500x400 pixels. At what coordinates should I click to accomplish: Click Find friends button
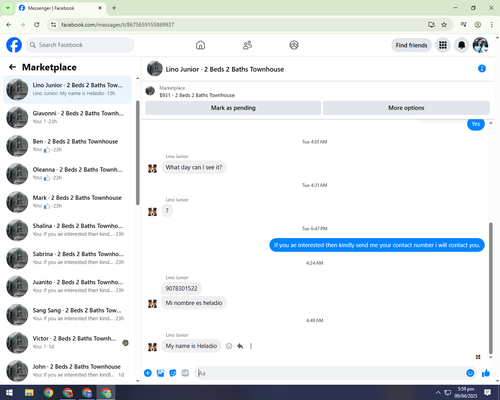(x=411, y=45)
